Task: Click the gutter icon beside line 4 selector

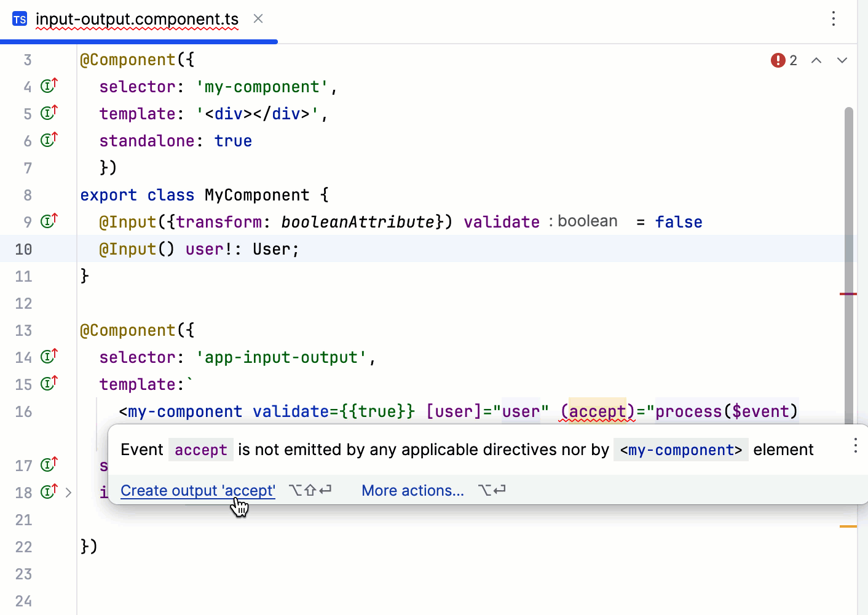Action: click(x=48, y=86)
